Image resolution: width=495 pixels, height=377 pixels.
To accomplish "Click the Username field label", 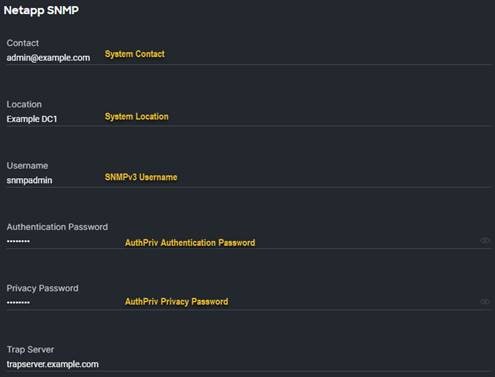I will click(27, 166).
